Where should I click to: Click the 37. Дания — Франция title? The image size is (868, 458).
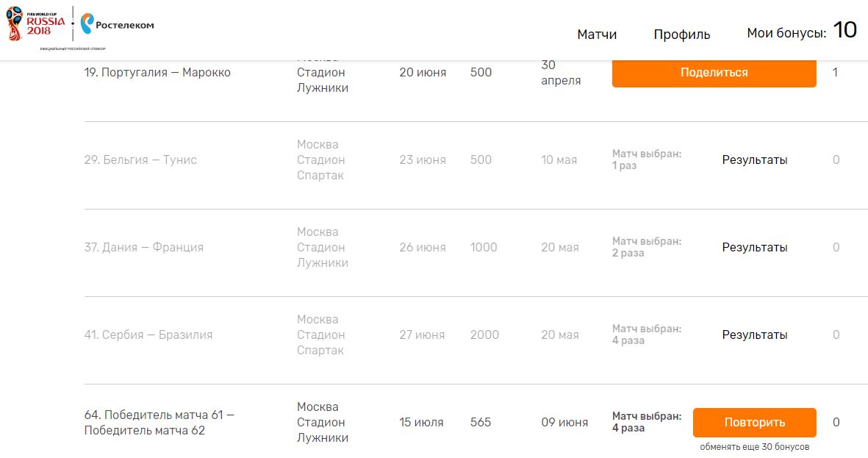click(x=144, y=247)
